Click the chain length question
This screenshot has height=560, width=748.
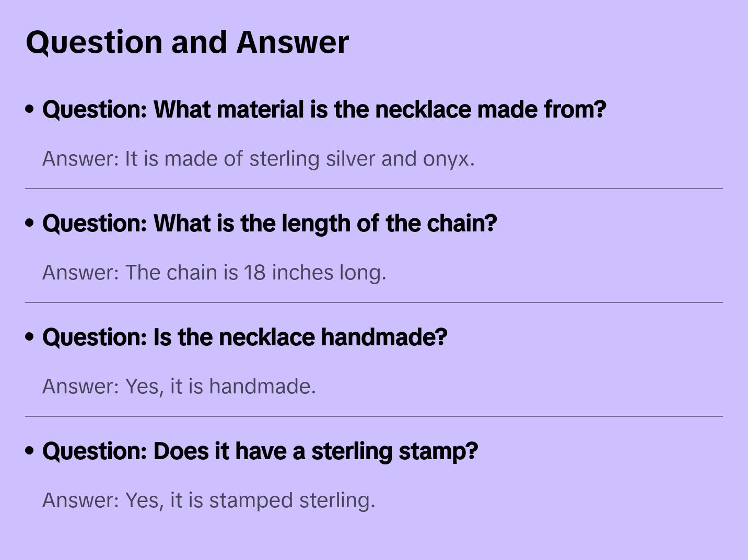point(269,224)
